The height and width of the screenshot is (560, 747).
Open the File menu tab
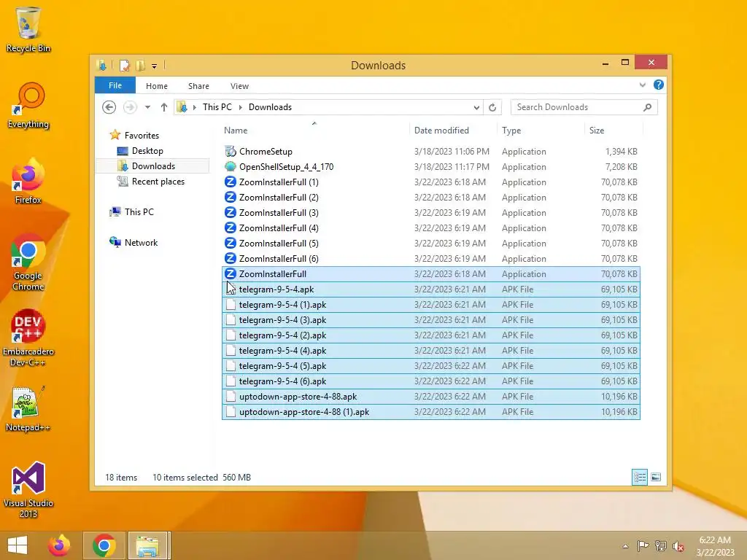[115, 85]
